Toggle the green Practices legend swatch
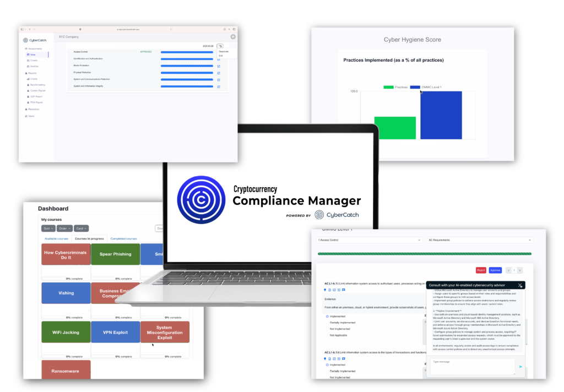Screen dimensions: 564x392 click(x=388, y=87)
